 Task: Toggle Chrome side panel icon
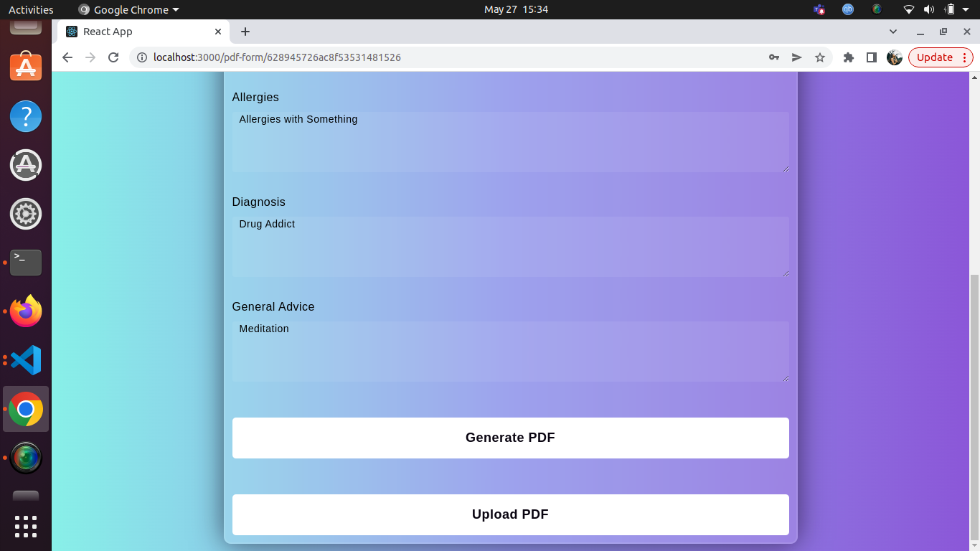click(872, 57)
